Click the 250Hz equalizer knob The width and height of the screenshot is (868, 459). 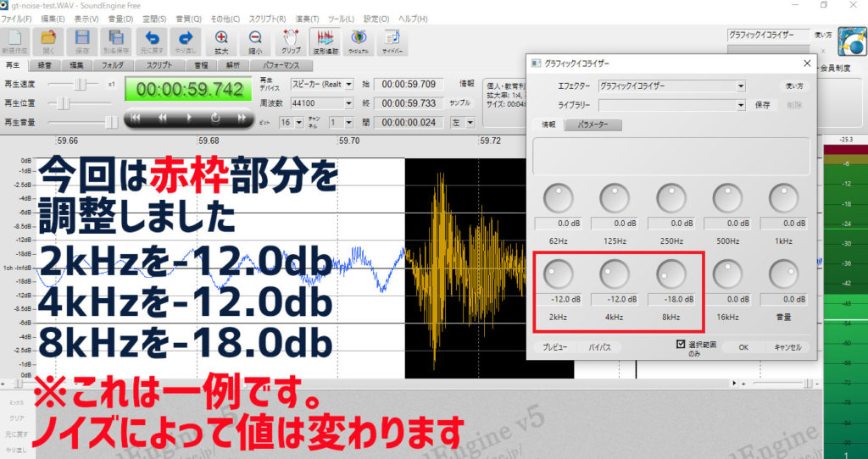pyautogui.click(x=671, y=197)
